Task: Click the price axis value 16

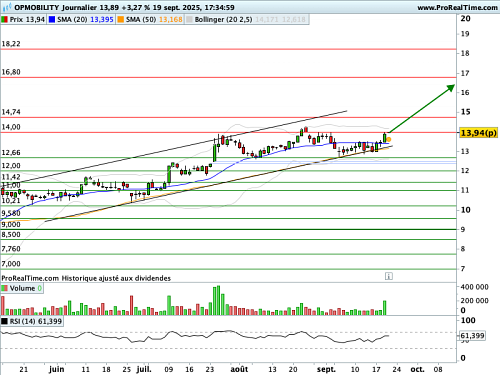Action: tap(465, 92)
